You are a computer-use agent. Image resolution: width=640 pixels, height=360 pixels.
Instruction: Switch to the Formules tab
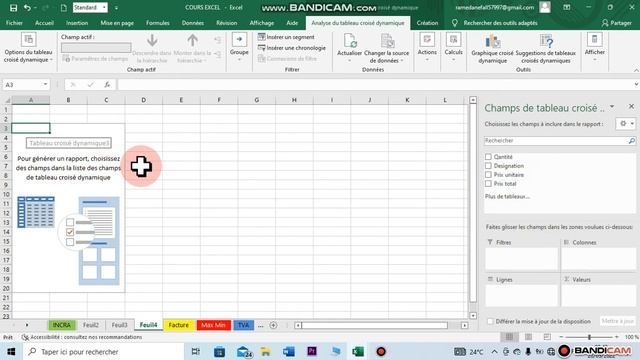coord(158,23)
